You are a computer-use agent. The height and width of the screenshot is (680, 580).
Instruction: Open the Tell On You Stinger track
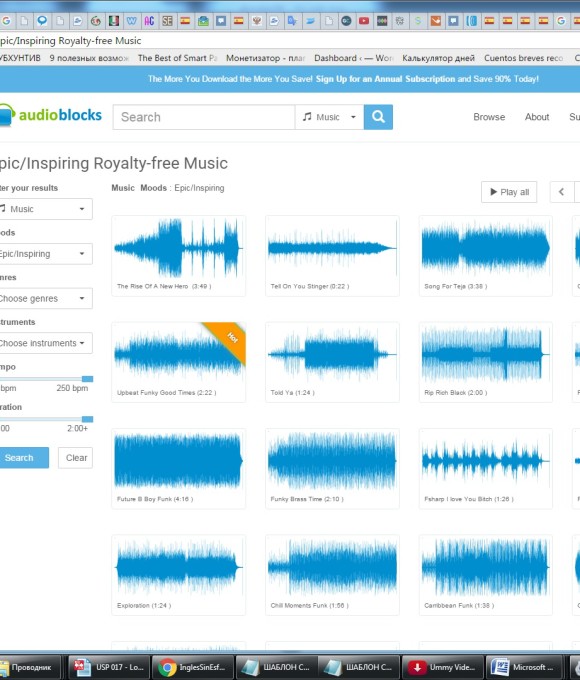pos(332,256)
